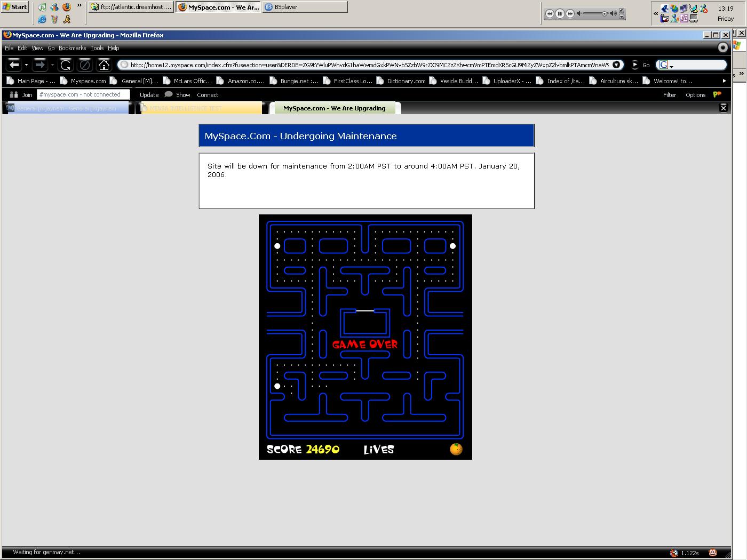Viewport: 747px width, 560px height.
Task: Click the Forward arrow button
Action: (x=40, y=65)
